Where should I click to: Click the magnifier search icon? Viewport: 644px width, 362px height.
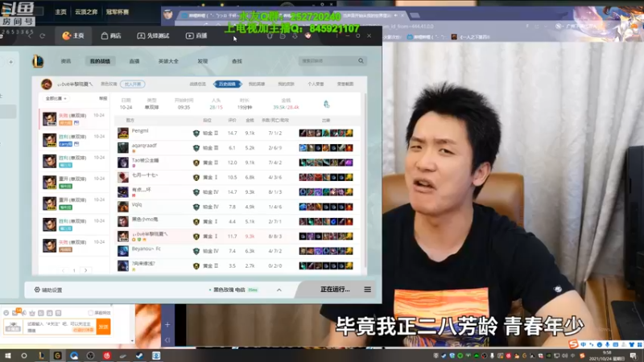[x=361, y=61]
